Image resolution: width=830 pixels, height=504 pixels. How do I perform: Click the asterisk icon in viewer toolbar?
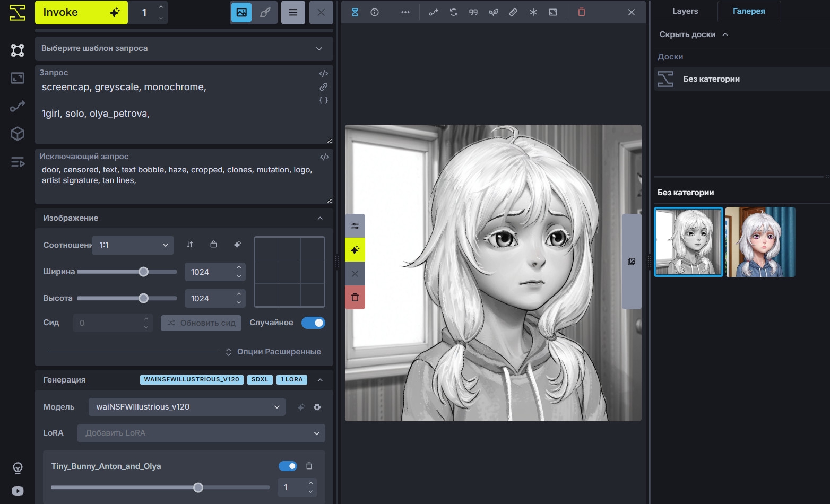(533, 12)
